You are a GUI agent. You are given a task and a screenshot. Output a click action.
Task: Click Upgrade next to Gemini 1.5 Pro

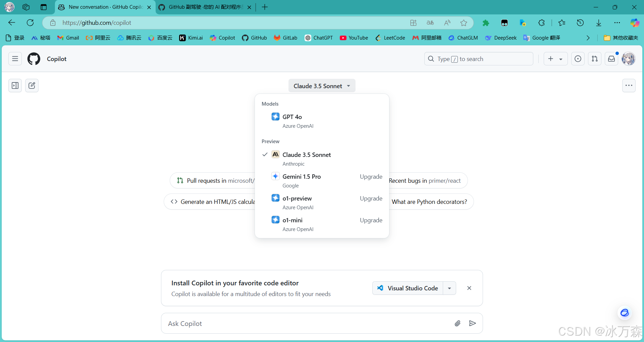(371, 176)
